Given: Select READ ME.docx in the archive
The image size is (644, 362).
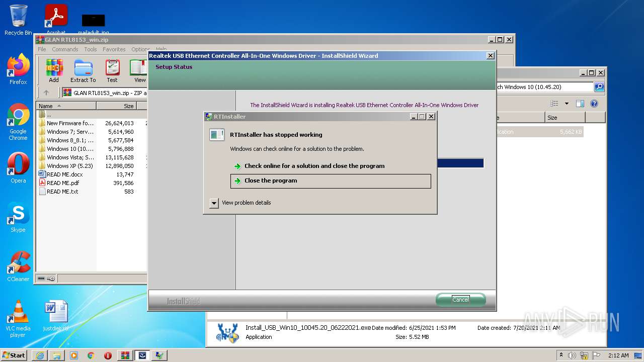Looking at the screenshot, I should click(92, 174).
